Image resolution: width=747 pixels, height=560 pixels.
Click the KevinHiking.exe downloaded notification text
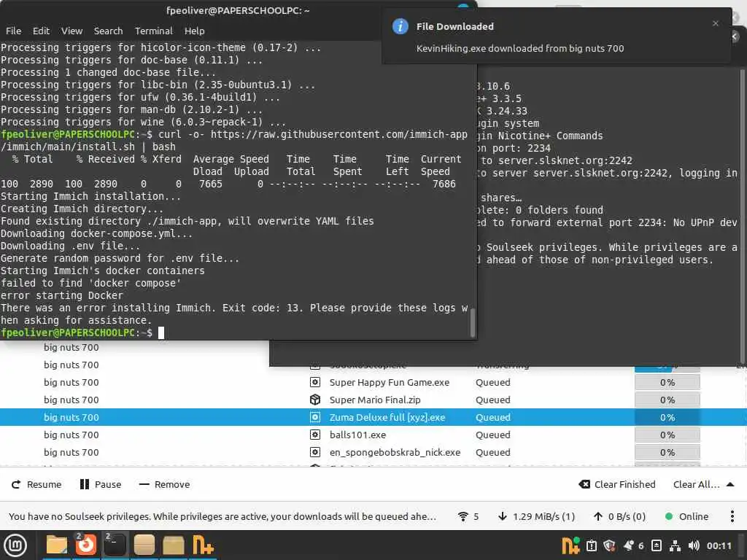(519, 49)
